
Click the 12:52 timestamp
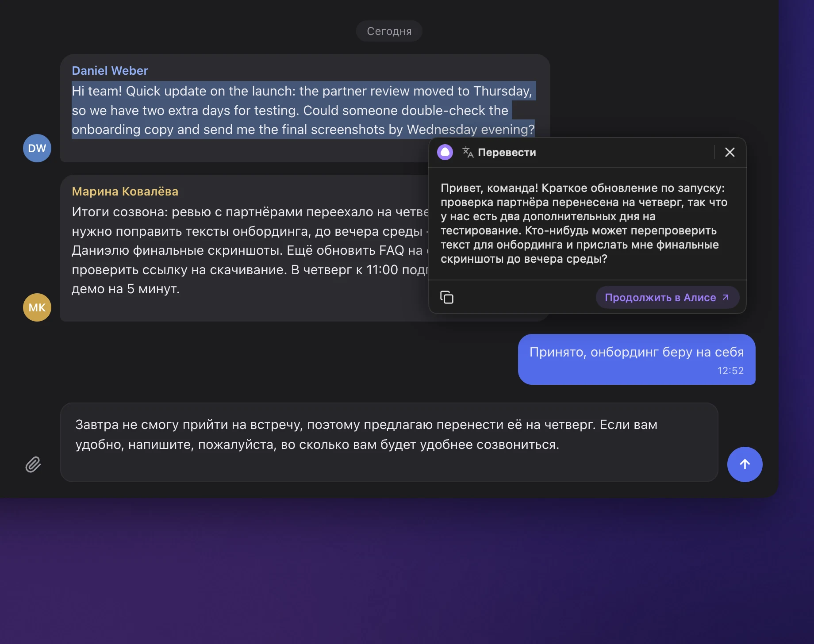pos(730,371)
